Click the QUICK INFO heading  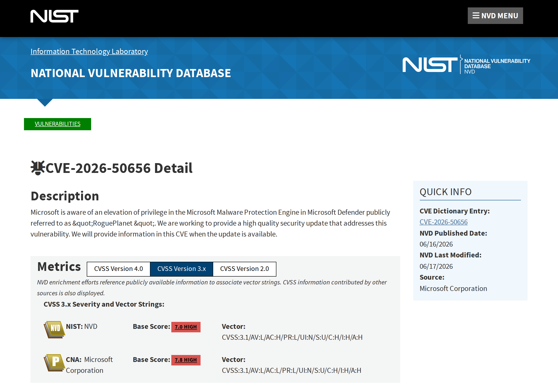click(446, 192)
